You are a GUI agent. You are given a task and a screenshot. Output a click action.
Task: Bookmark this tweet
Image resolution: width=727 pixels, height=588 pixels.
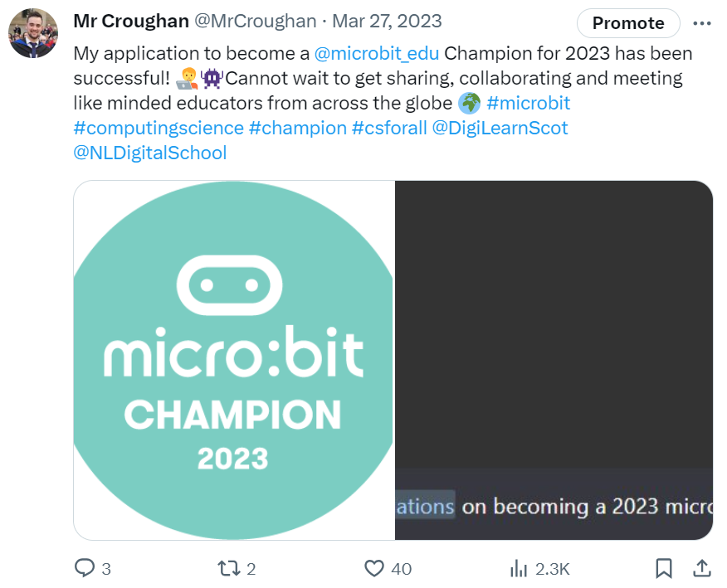point(664,568)
